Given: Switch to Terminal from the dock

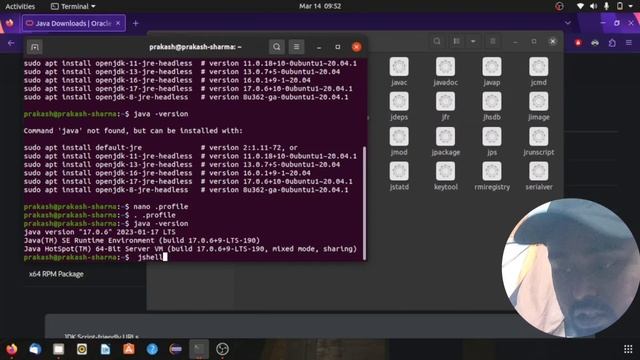Looking at the screenshot, I should [x=199, y=349].
